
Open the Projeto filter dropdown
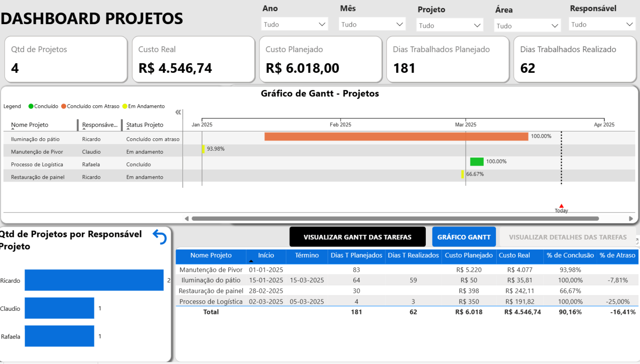pos(450,25)
